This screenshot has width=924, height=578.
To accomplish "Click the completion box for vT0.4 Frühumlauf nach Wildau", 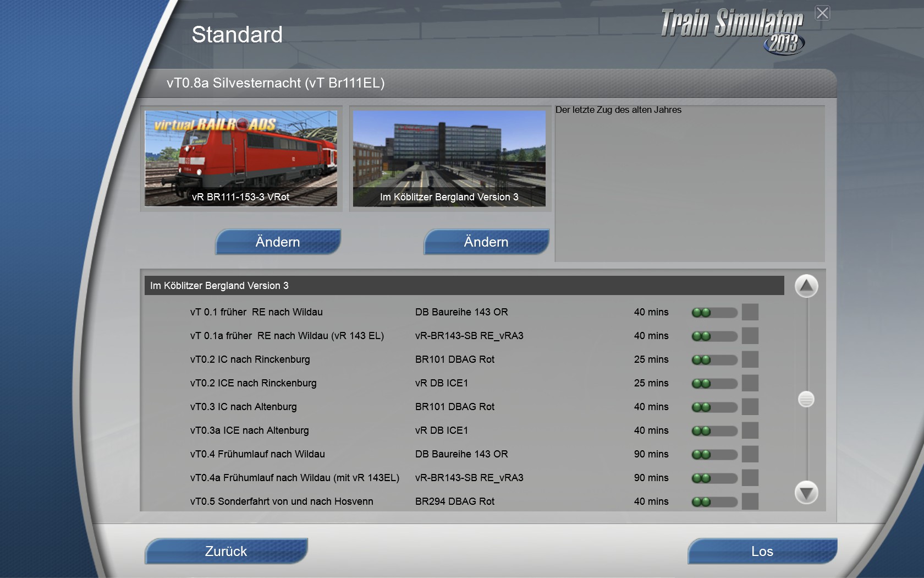I will click(750, 454).
